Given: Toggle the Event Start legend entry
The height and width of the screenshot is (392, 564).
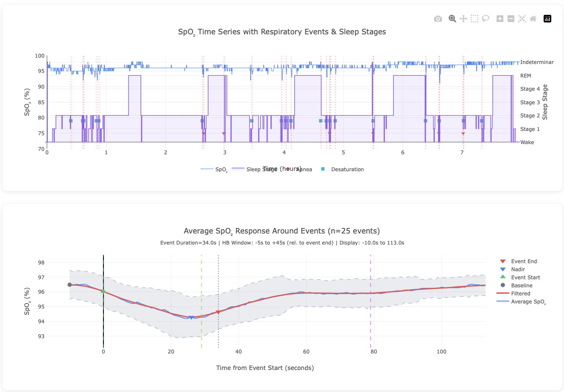Looking at the screenshot, I should [x=525, y=278].
